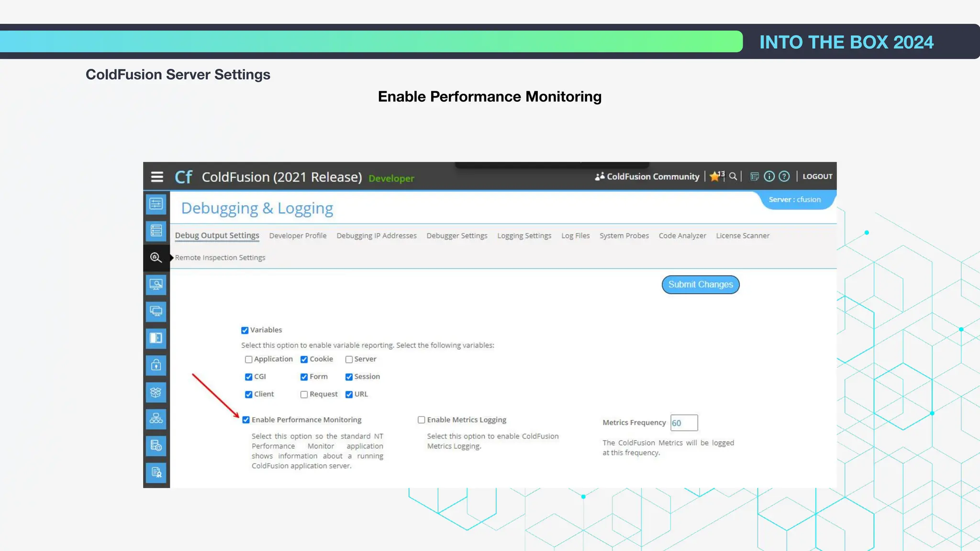
Task: Uncheck the Variables checkbox
Action: (x=245, y=331)
